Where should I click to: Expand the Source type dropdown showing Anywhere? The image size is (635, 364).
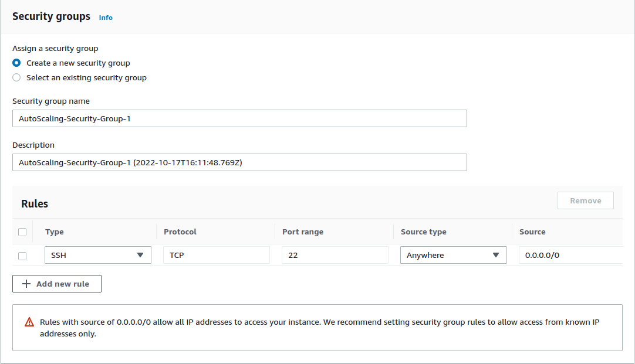coord(453,255)
